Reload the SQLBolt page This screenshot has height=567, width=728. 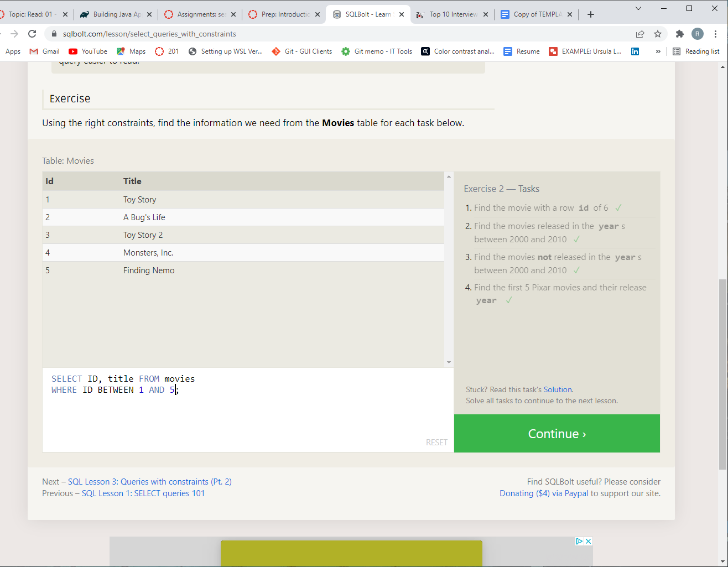point(32,34)
